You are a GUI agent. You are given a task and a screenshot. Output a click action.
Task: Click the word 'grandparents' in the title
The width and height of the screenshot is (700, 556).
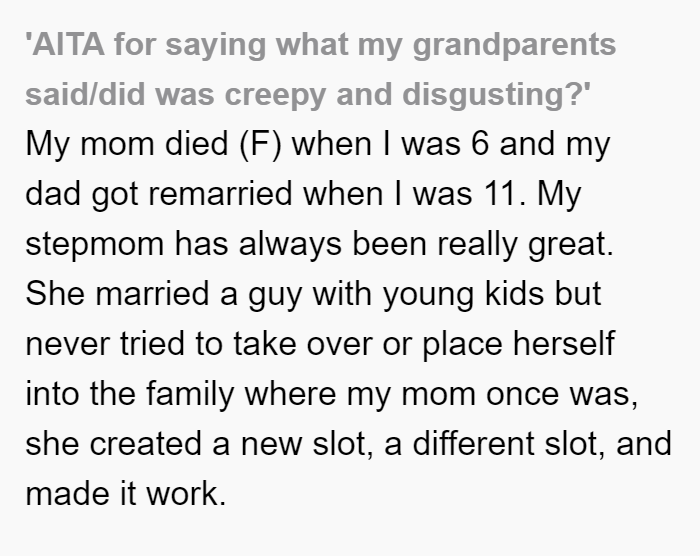pos(514,46)
